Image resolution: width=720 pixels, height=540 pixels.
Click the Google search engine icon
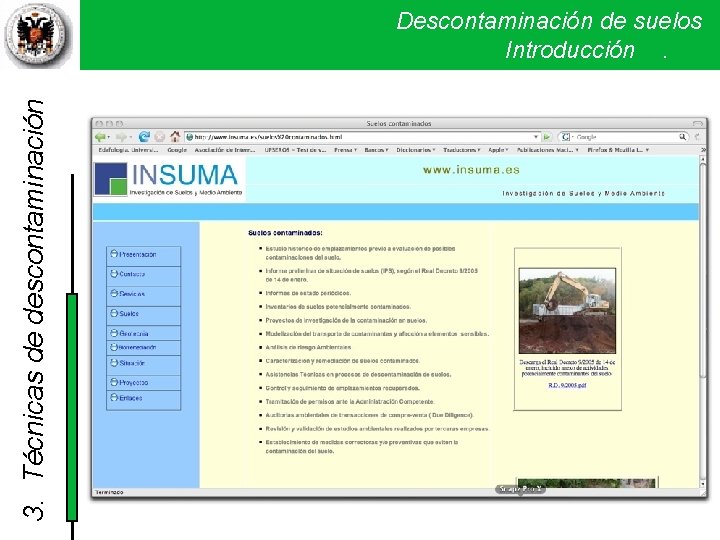pyautogui.click(x=566, y=137)
